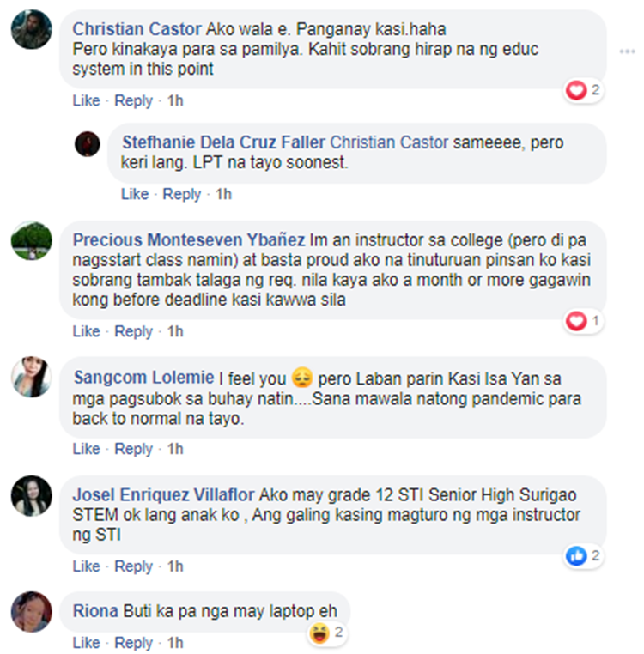Reply to Stefhanie Dela Cruz Faller's comment
Image resolution: width=644 pixels, height=654 pixels.
[181, 194]
